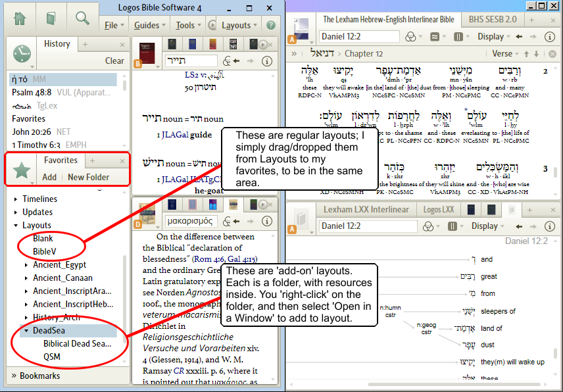
Task: Toggle columns view in Hebrew Interlinear panel
Action: [458, 37]
